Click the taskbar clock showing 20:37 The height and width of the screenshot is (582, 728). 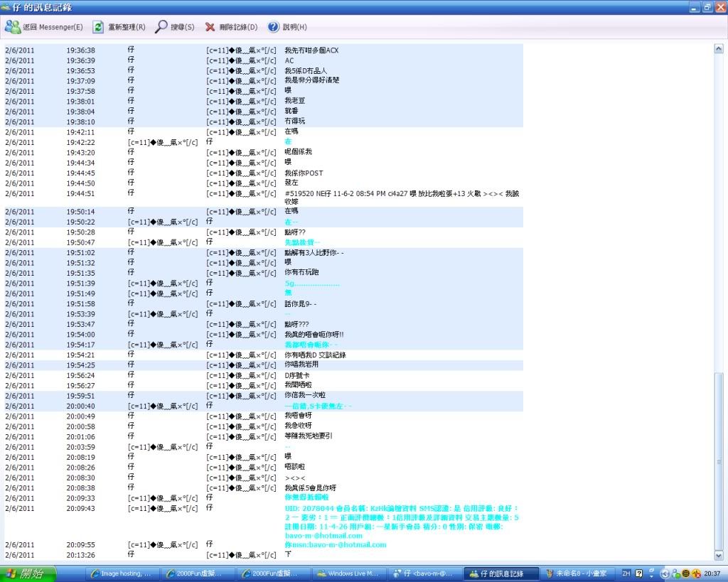click(x=712, y=573)
